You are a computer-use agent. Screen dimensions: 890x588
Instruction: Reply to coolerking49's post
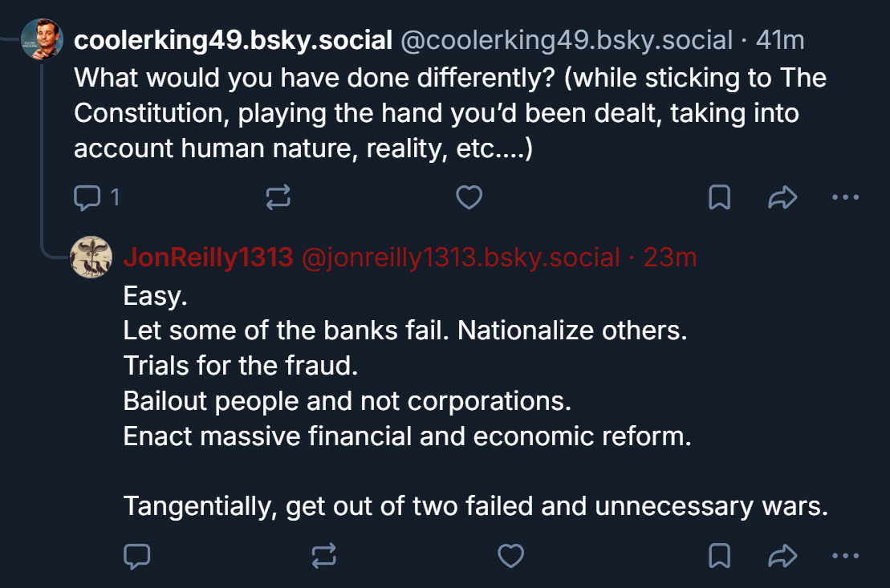click(x=86, y=197)
